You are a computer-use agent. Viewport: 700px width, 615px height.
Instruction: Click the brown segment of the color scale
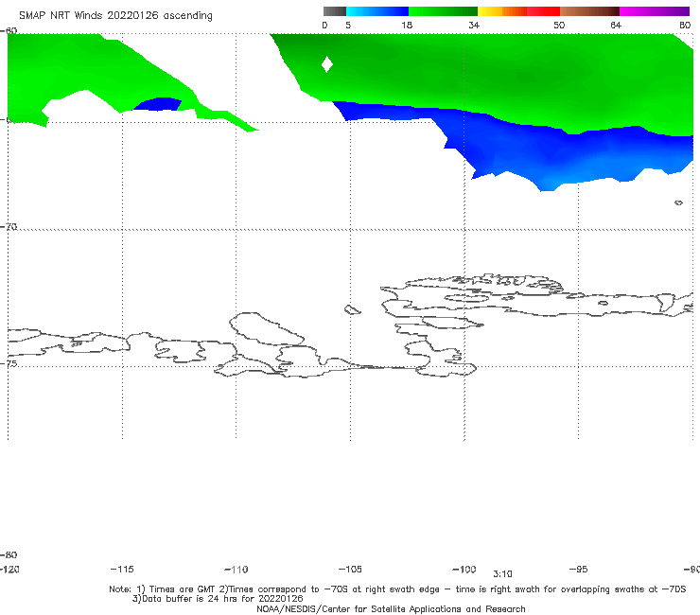589,11
